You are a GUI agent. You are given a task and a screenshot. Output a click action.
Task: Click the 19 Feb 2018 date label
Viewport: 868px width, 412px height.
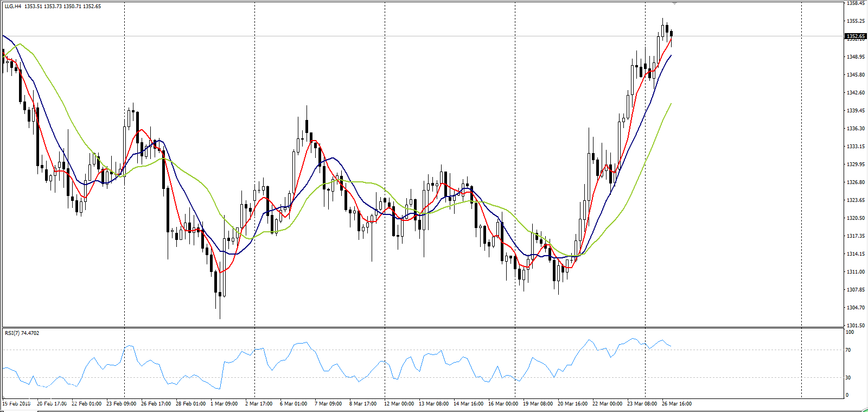(x=17, y=404)
